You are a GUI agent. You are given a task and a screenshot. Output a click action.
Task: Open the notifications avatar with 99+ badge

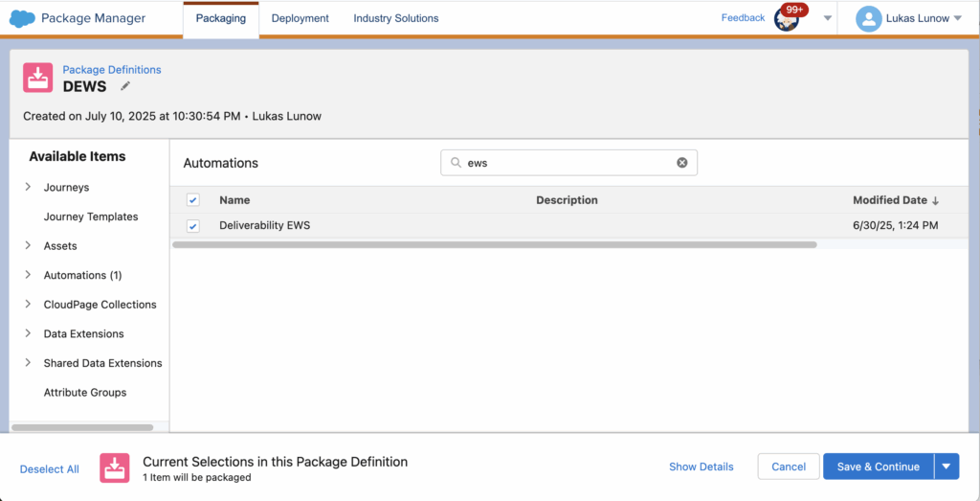click(x=787, y=19)
